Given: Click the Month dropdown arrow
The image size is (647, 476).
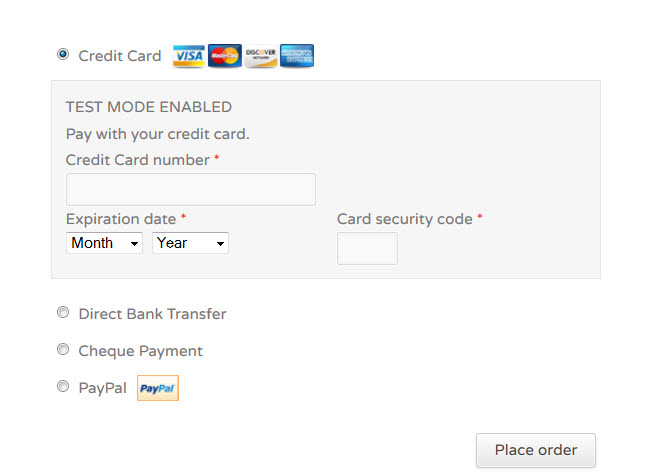Looking at the screenshot, I should click(134, 244).
